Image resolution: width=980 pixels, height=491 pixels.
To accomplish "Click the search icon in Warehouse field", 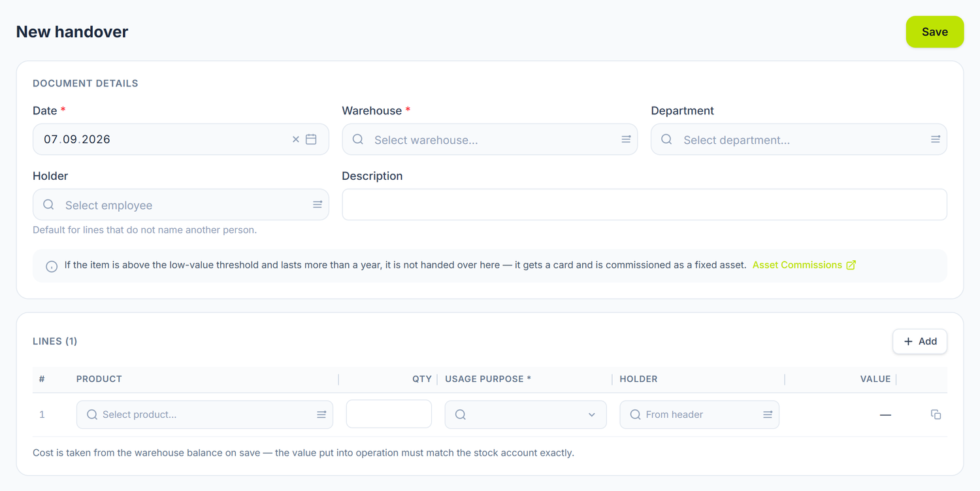I will [358, 139].
